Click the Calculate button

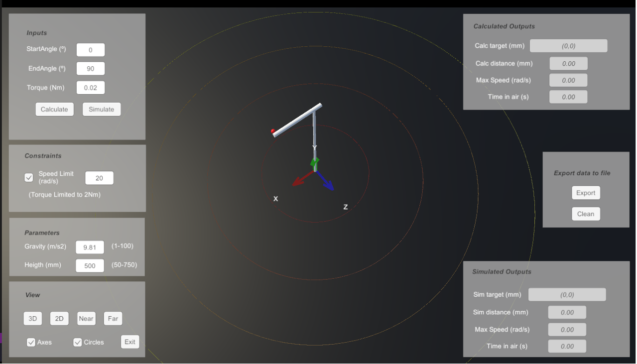point(54,109)
